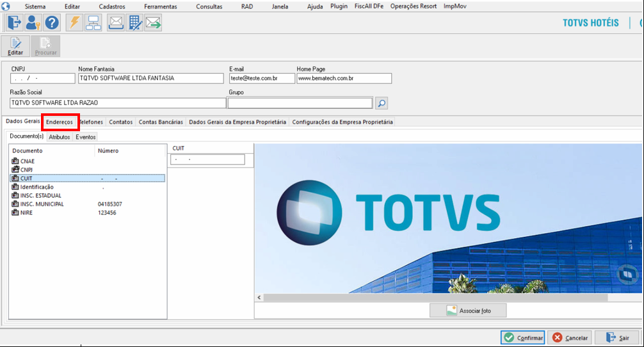Click the number 123456 cell
This screenshot has height=347, width=644.
pyautogui.click(x=107, y=213)
